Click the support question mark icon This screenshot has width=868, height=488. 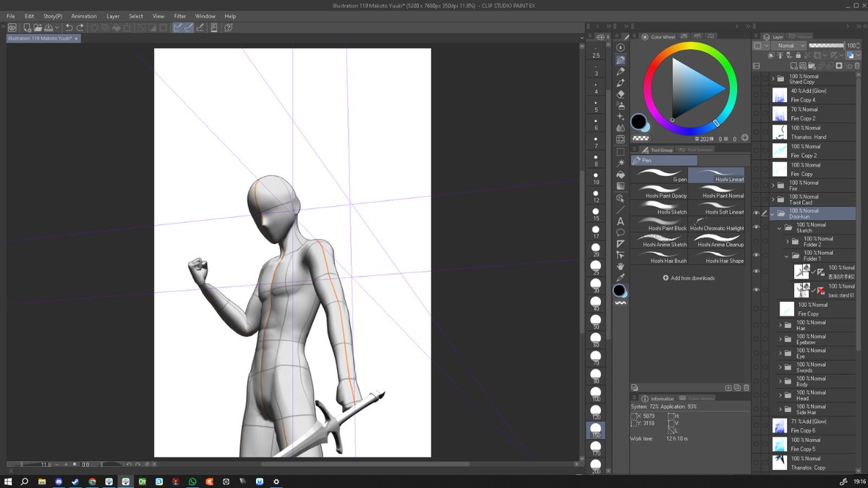229,28
